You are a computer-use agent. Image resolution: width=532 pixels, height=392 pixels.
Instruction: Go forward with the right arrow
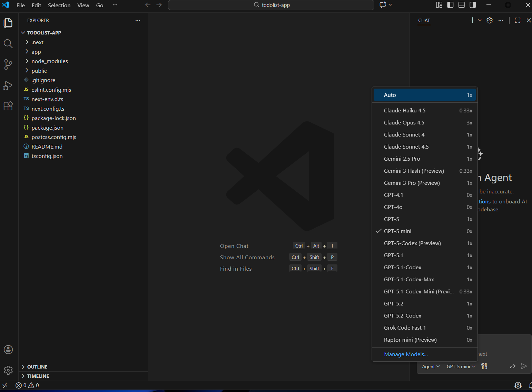(x=159, y=5)
